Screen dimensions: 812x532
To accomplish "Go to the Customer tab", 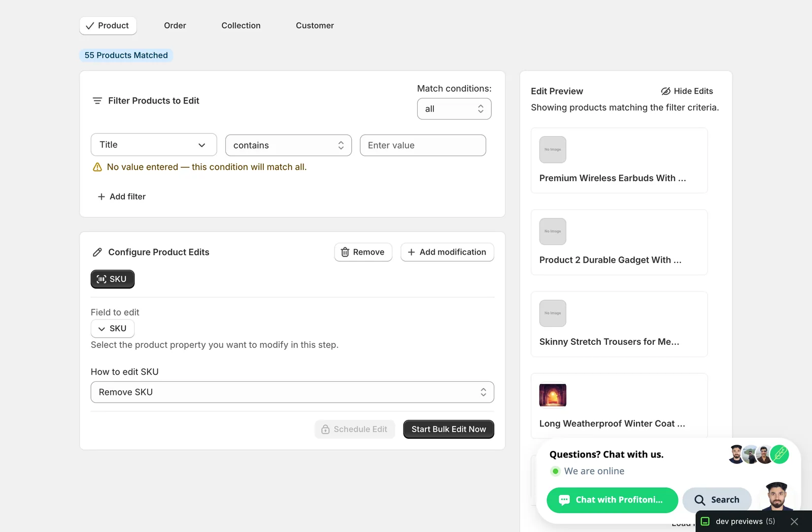I will (315, 26).
